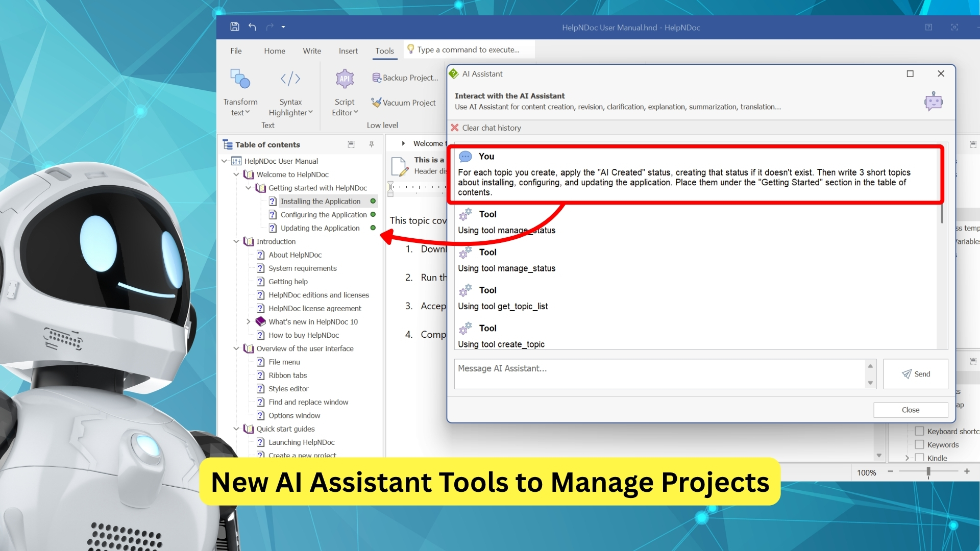
Task: Select HelpNDoc license agreement topic
Action: pyautogui.click(x=315, y=309)
